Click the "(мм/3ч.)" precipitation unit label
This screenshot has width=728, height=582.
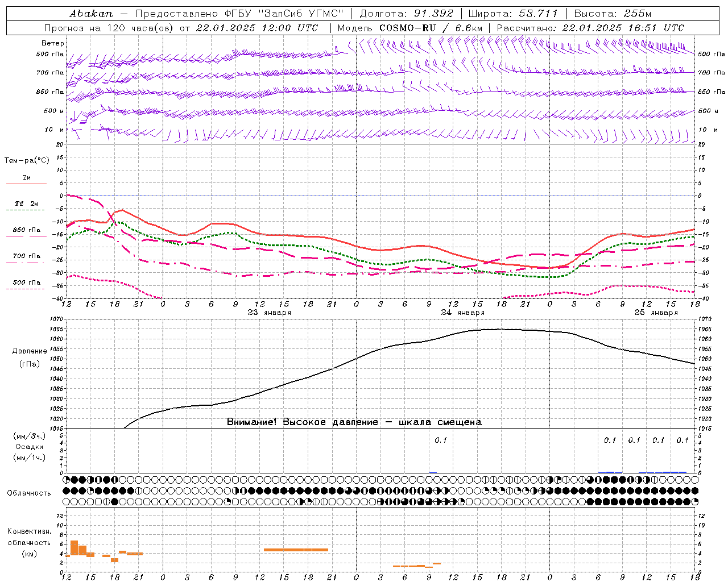point(29,436)
